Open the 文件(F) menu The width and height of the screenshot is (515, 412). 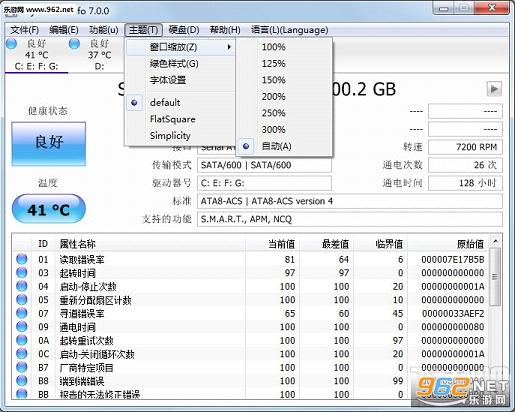24,30
